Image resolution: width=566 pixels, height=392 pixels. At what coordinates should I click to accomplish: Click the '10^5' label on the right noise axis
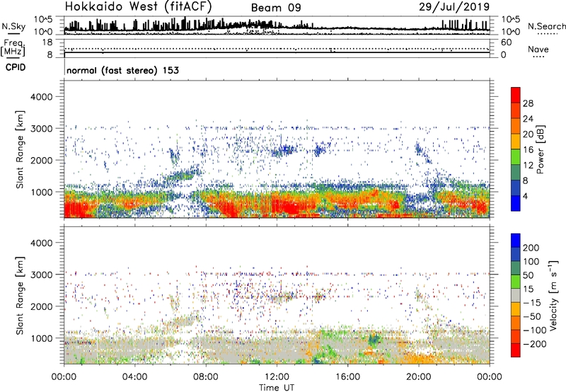coord(510,19)
